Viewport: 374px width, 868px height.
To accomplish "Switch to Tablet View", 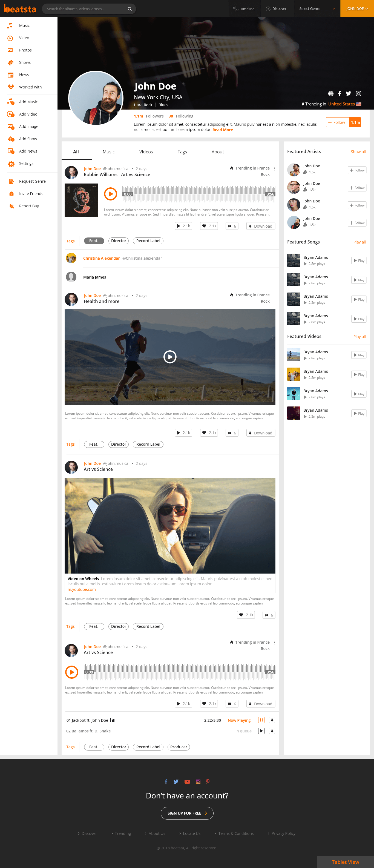I will (x=345, y=862).
